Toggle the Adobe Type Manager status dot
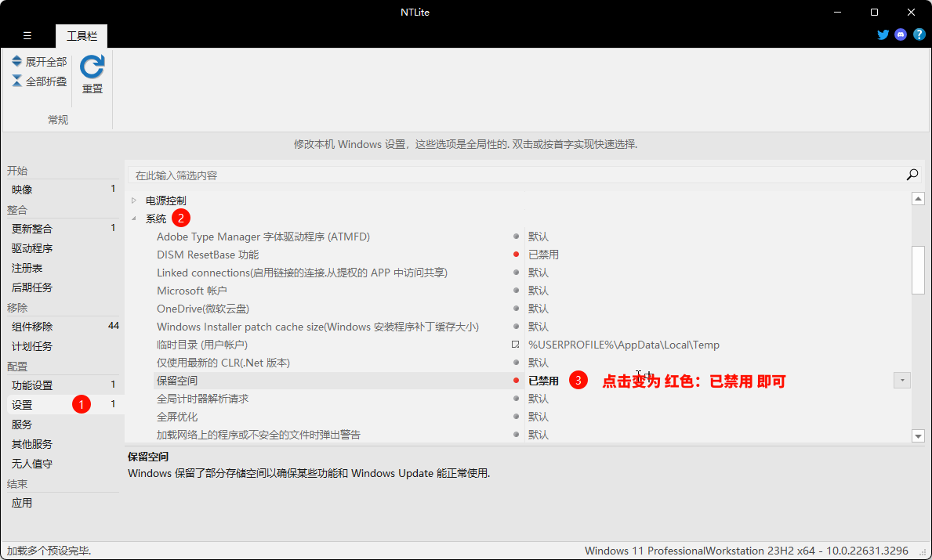Screen dimensions: 932x560 point(516,237)
